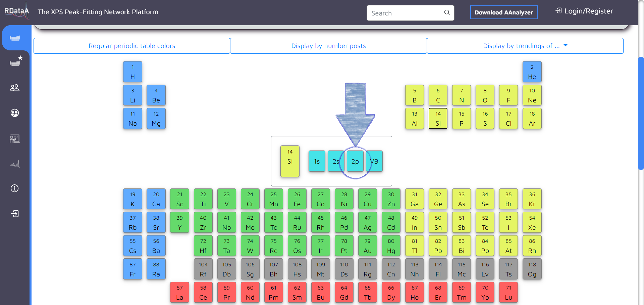This screenshot has height=305, width=644.
Task: Open the info circle sidebar icon
Action: pyautogui.click(x=15, y=188)
